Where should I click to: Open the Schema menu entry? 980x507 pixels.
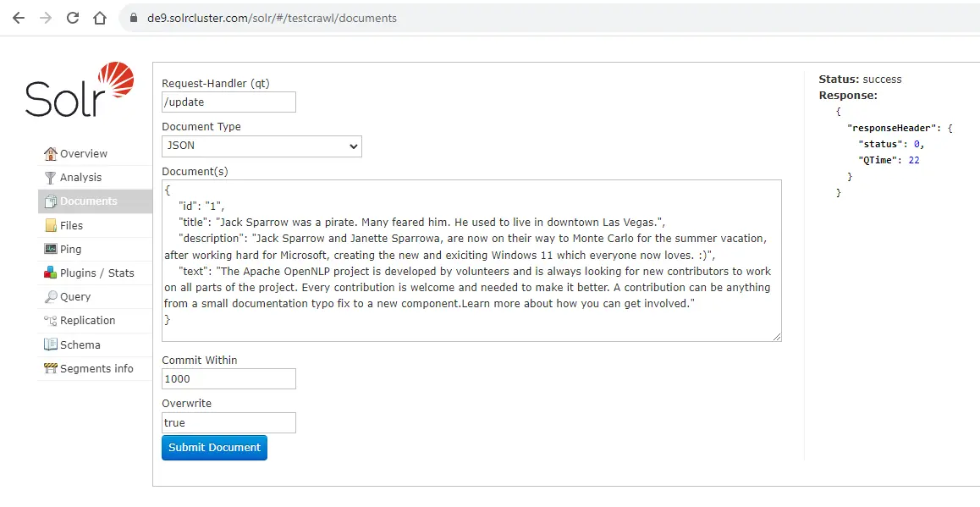80,344
